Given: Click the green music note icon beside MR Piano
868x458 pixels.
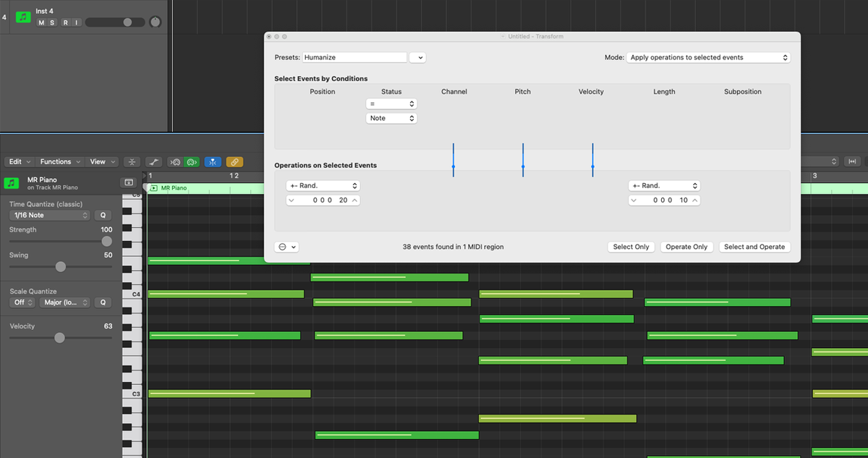Looking at the screenshot, I should [12, 183].
